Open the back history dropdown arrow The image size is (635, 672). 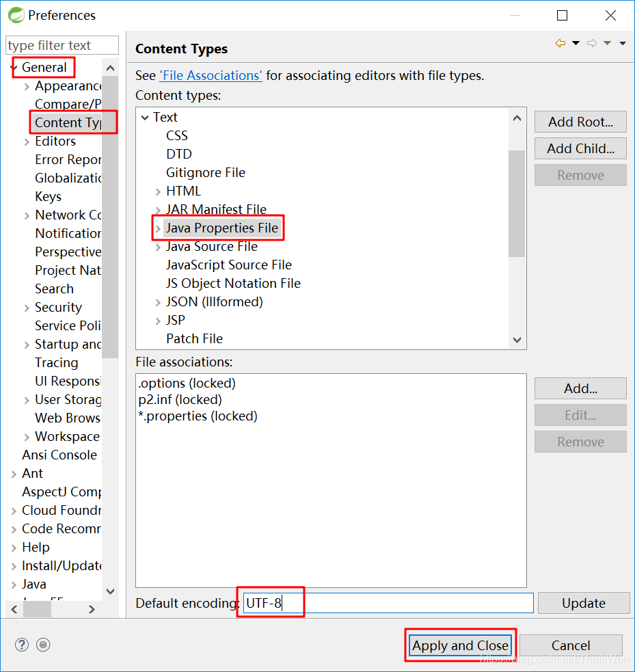[576, 43]
